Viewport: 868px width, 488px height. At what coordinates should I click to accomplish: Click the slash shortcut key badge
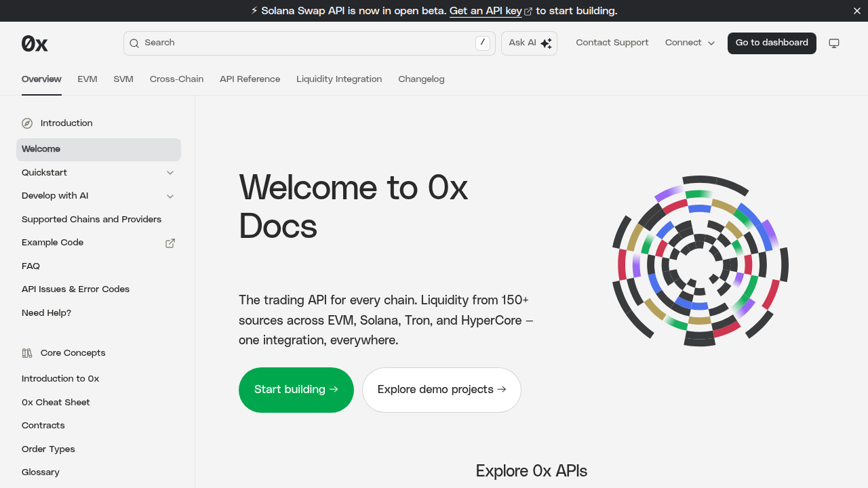[482, 43]
